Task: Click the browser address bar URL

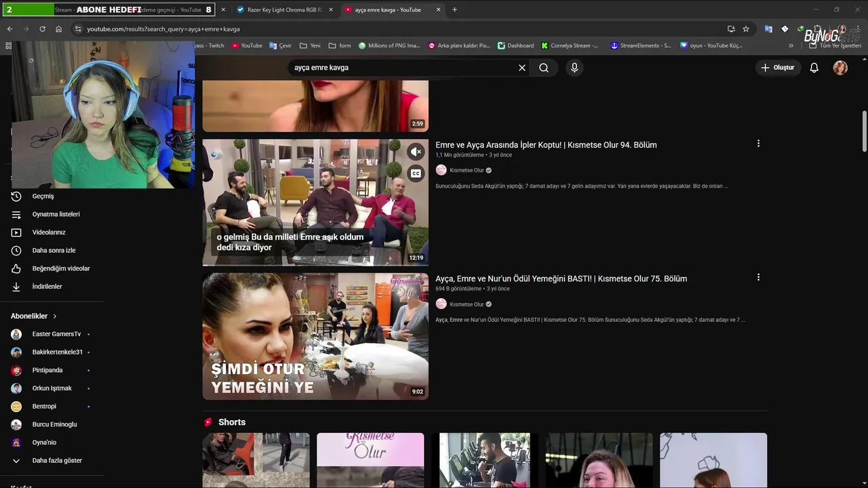Action: click(x=163, y=29)
